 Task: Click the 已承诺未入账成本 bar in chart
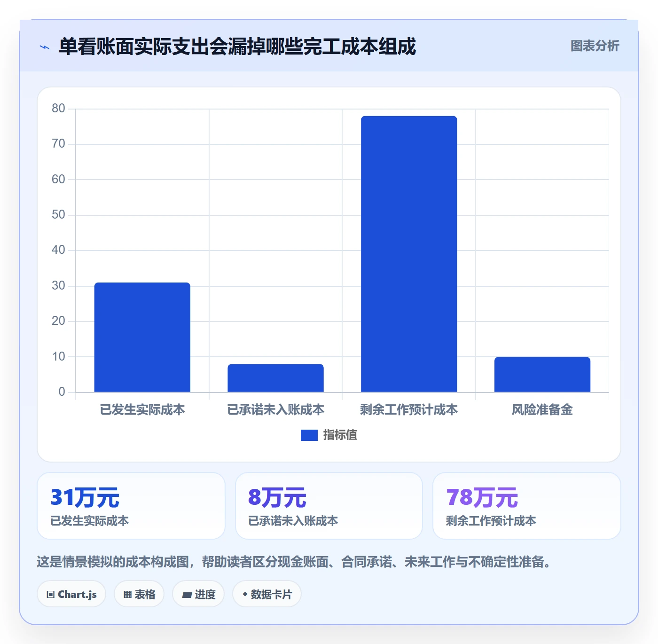click(276, 378)
